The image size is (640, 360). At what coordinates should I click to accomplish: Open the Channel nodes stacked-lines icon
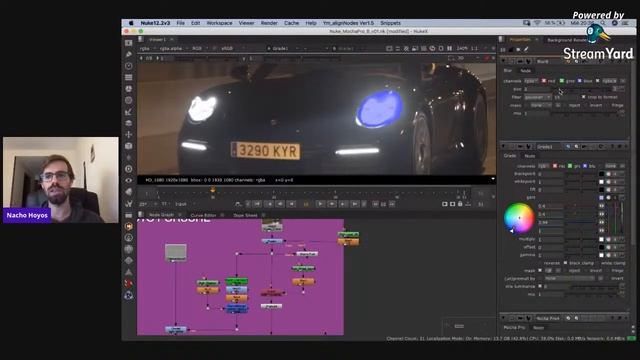point(129,77)
